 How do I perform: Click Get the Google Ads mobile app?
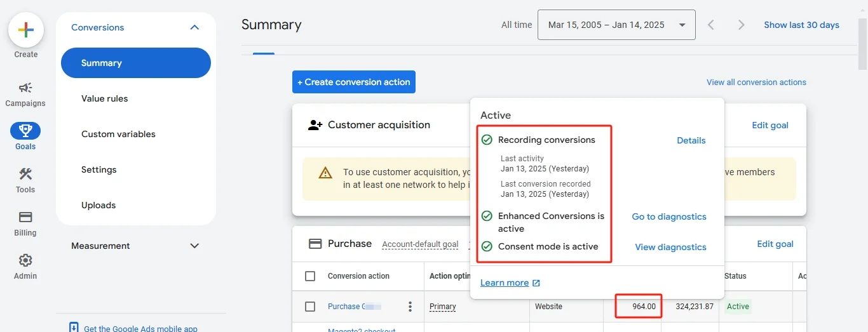(x=140, y=328)
